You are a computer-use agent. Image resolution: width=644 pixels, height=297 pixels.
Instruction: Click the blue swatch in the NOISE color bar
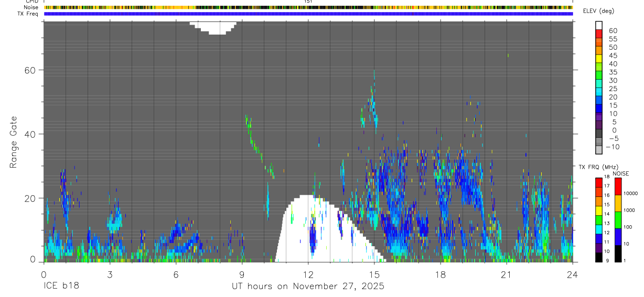[x=618, y=237]
